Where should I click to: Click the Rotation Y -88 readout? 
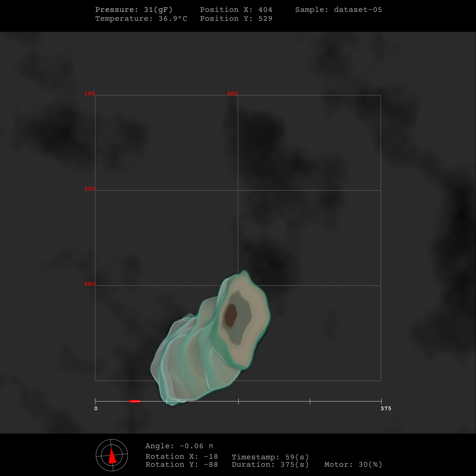coord(182,464)
